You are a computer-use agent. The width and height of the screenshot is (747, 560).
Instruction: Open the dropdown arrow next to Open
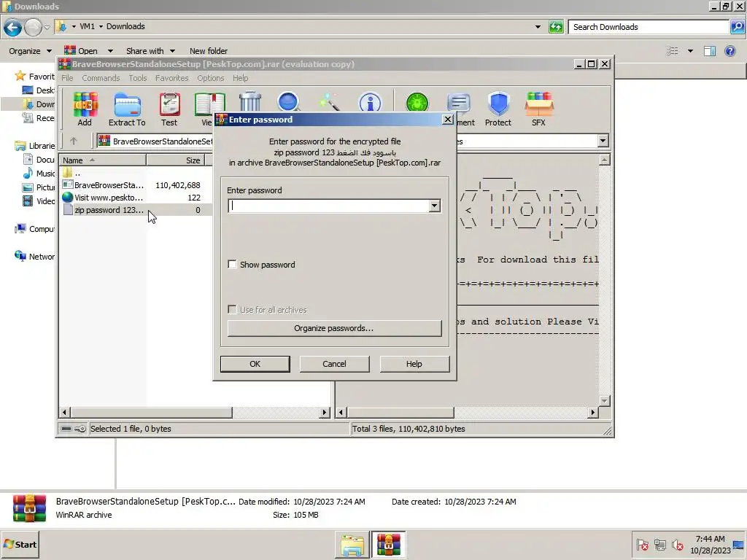click(110, 51)
